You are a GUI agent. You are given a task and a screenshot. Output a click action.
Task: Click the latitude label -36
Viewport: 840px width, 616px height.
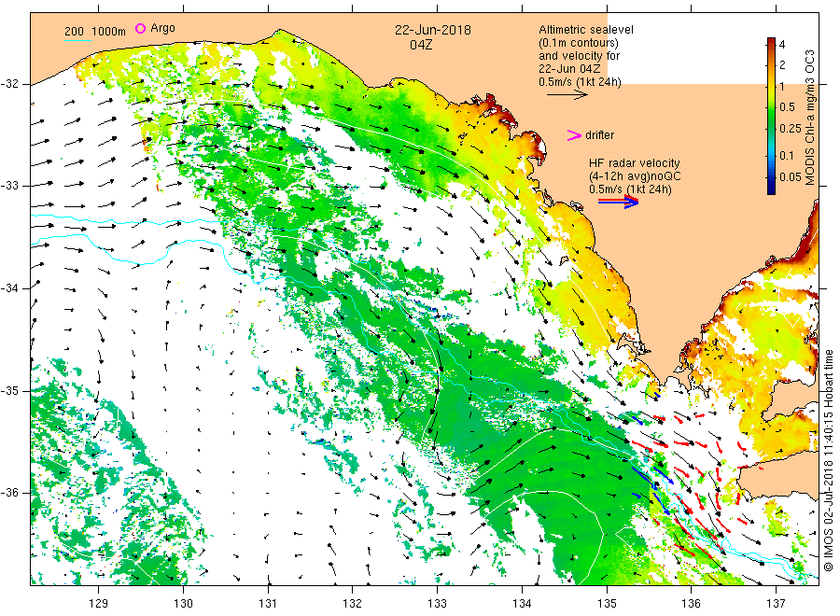point(10,493)
